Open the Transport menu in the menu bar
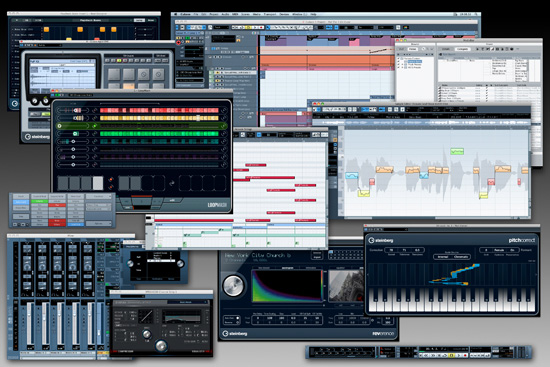 270,14
